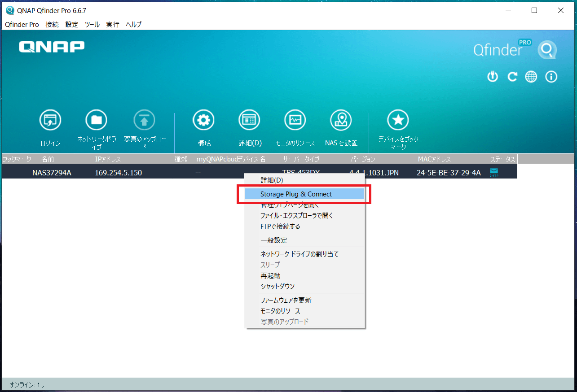Click the myQNAPcloudデバイス名 column header
Screen dimensions: 577x392
pyautogui.click(x=231, y=159)
